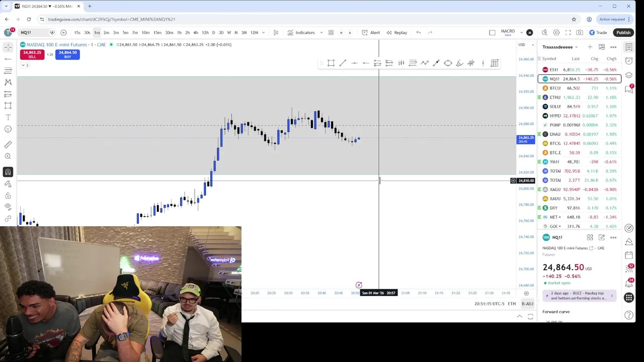Enter fullscreen mode
644x362 pixels.
[x=568, y=33]
